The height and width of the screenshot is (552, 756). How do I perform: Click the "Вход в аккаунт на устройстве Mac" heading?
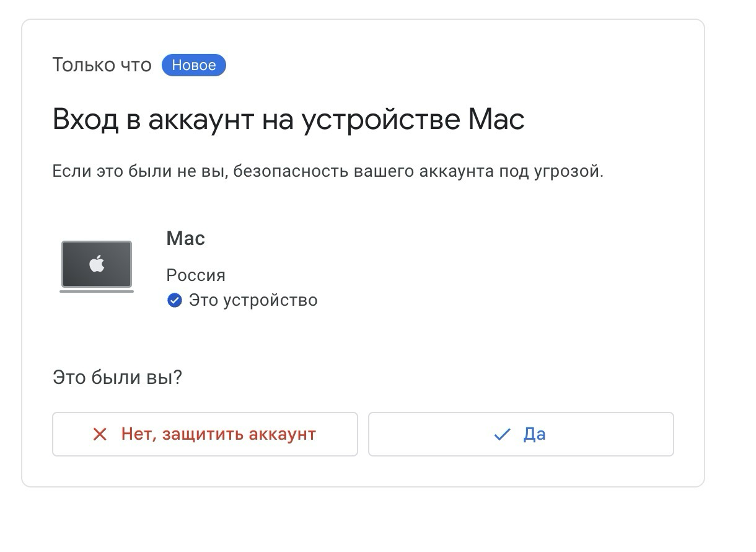pos(289,120)
